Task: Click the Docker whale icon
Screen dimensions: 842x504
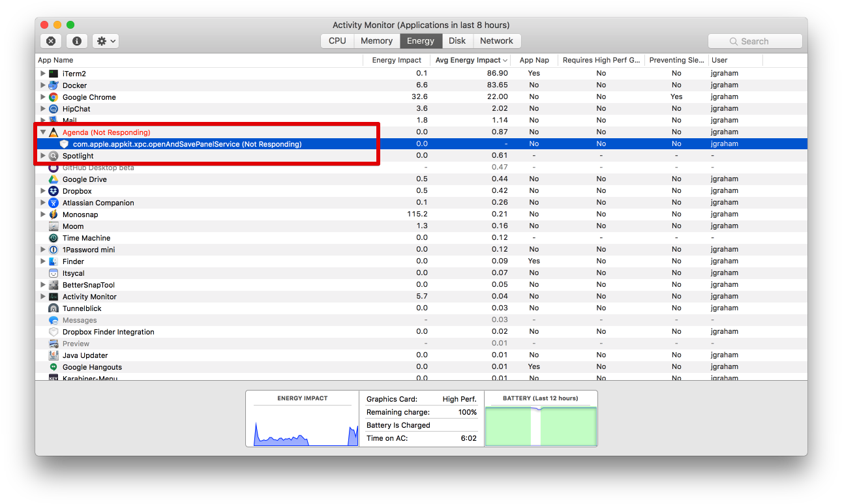Action: (53, 85)
